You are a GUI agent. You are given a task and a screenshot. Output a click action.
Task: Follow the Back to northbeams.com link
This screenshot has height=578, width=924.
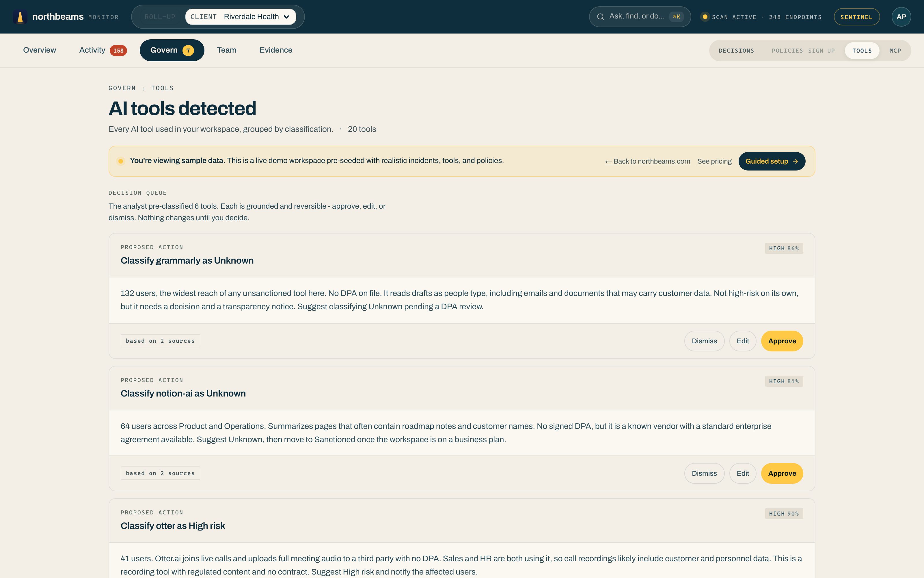(x=648, y=161)
